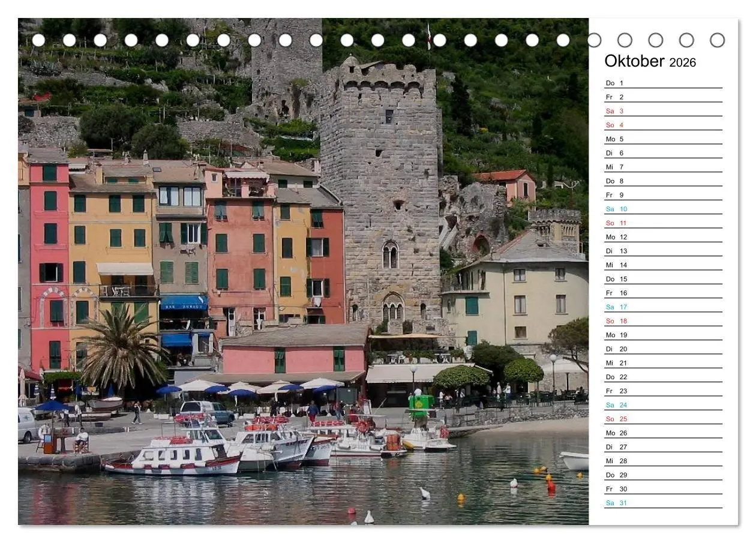Select the blue row 'Sa 10'

(x=663, y=208)
